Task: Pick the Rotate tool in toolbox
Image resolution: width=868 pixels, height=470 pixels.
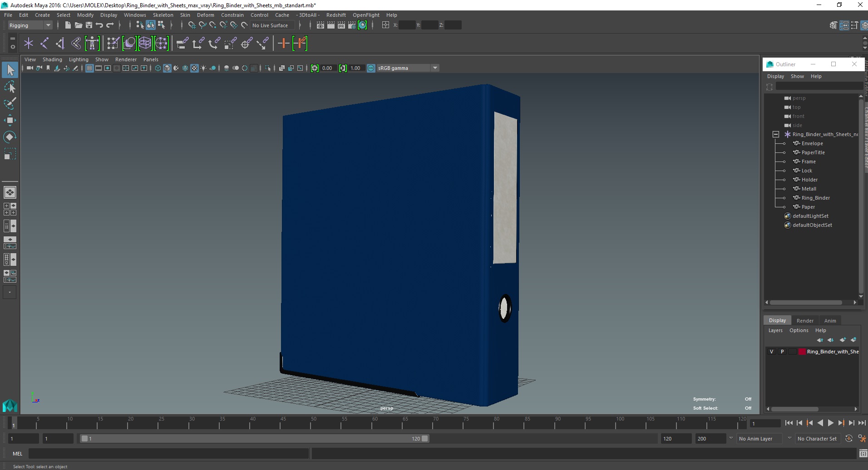Action: pos(10,137)
